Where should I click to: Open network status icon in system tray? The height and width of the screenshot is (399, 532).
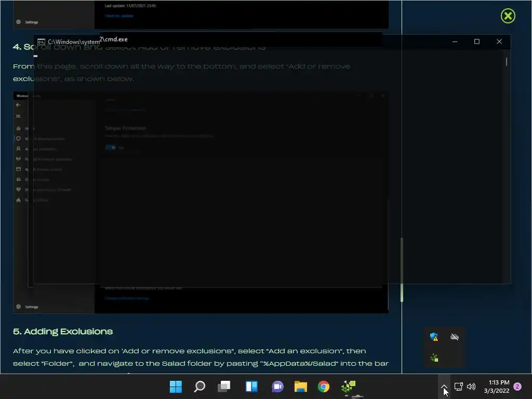click(x=458, y=387)
